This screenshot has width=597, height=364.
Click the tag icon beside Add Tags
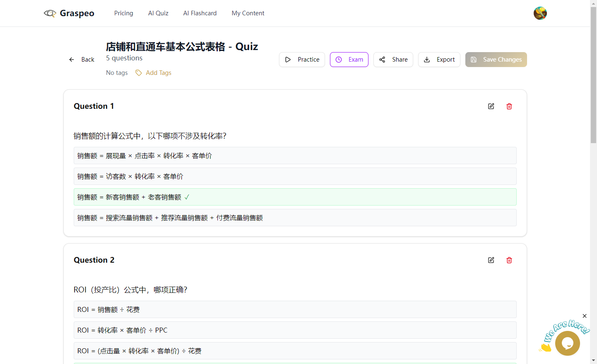coord(138,72)
